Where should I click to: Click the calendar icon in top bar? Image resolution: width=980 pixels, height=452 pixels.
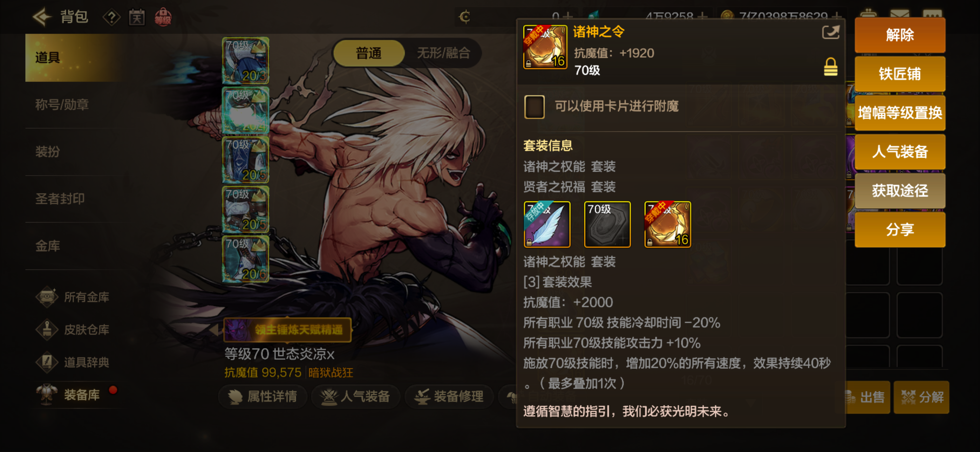pyautogui.click(x=137, y=17)
